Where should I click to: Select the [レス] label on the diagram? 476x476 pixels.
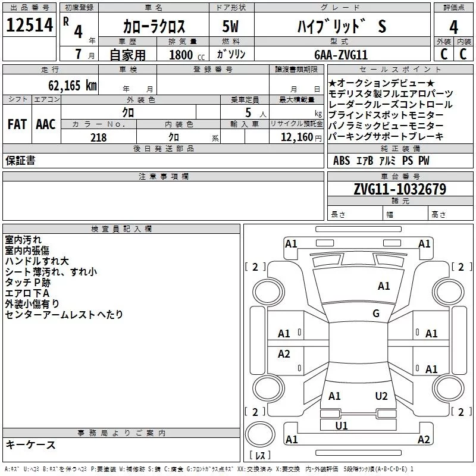(x=260, y=455)
